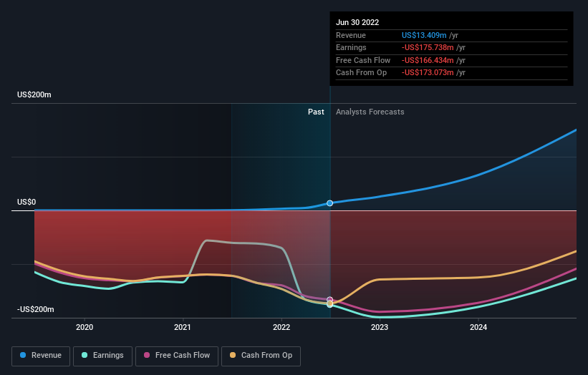
Task: Click the 2024 x-axis label
Action: pyautogui.click(x=478, y=328)
